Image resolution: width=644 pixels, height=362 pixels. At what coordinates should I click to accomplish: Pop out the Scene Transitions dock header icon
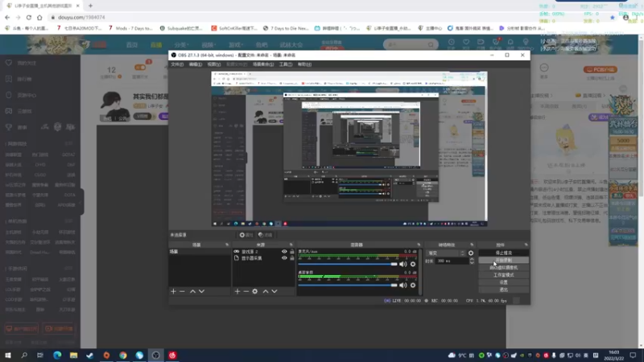click(x=472, y=245)
